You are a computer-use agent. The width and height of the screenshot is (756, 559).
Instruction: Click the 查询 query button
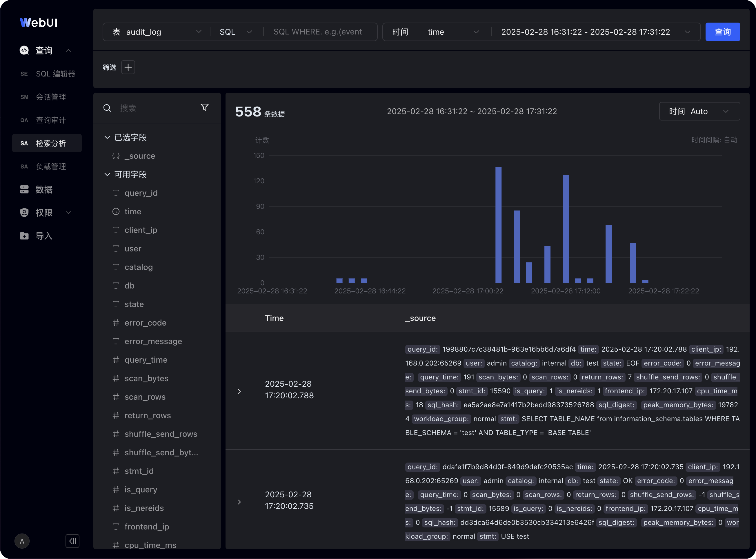click(722, 32)
